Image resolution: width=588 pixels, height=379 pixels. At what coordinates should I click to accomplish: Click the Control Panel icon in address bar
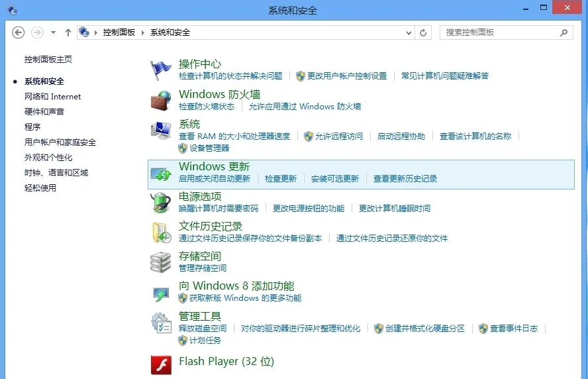(84, 32)
